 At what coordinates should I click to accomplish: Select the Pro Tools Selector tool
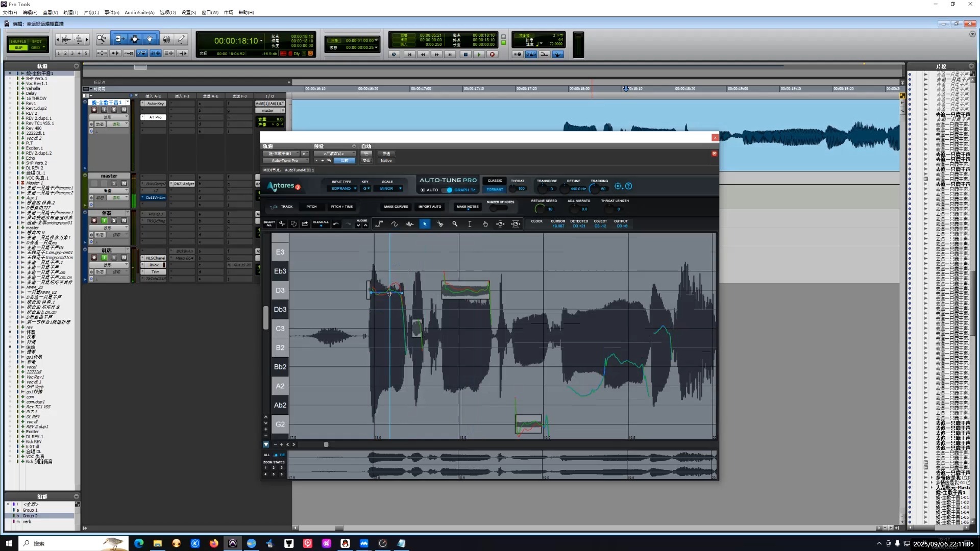135,39
